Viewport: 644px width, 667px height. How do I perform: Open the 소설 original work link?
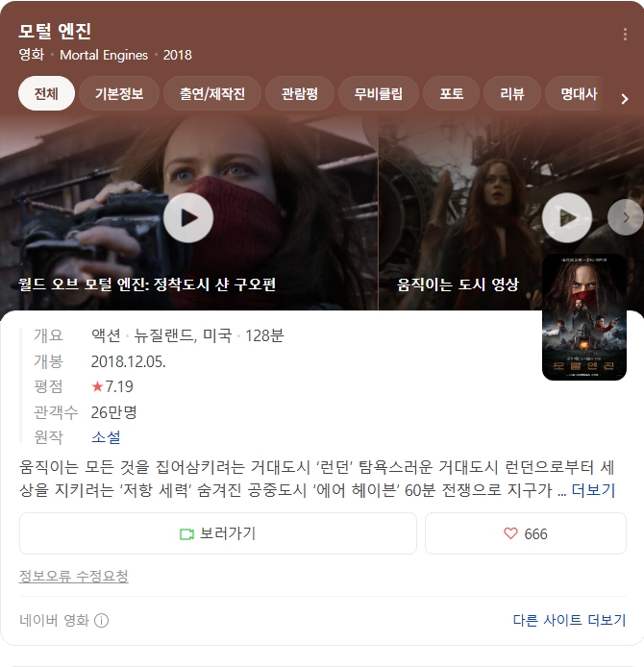point(106,437)
